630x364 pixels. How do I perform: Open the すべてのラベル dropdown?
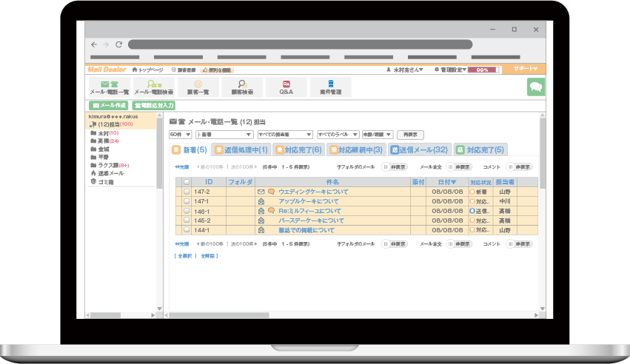(338, 135)
